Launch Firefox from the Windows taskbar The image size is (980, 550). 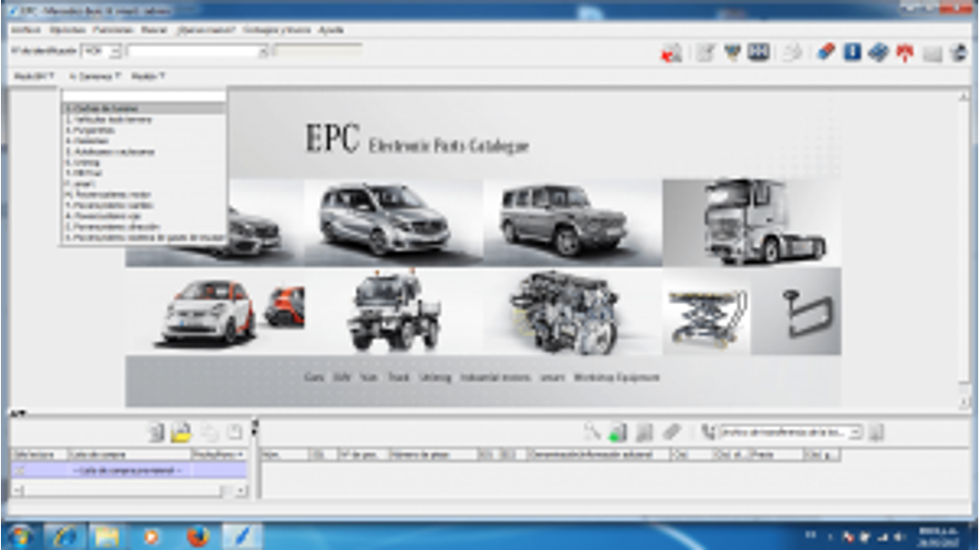pos(198,536)
